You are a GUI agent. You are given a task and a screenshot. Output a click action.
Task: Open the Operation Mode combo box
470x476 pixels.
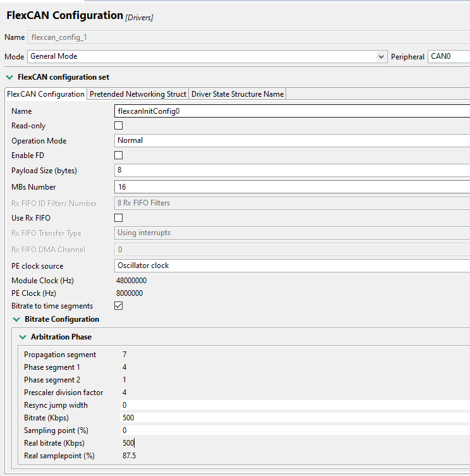coord(291,140)
